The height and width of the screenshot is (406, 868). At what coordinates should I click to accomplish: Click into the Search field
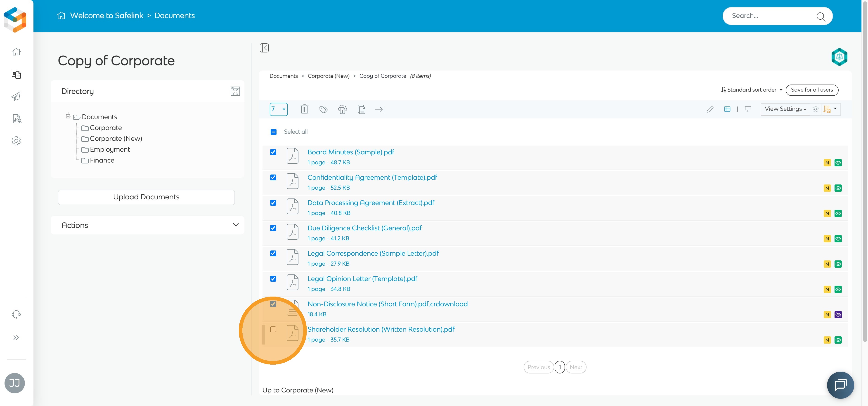point(772,16)
